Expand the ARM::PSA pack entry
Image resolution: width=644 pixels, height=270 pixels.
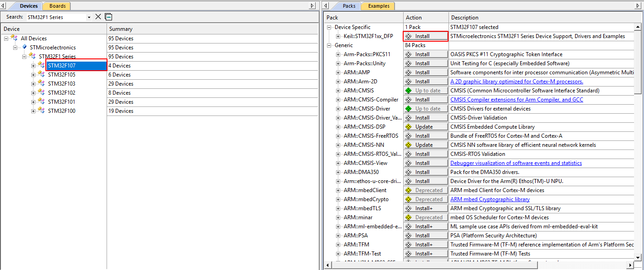[339, 236]
